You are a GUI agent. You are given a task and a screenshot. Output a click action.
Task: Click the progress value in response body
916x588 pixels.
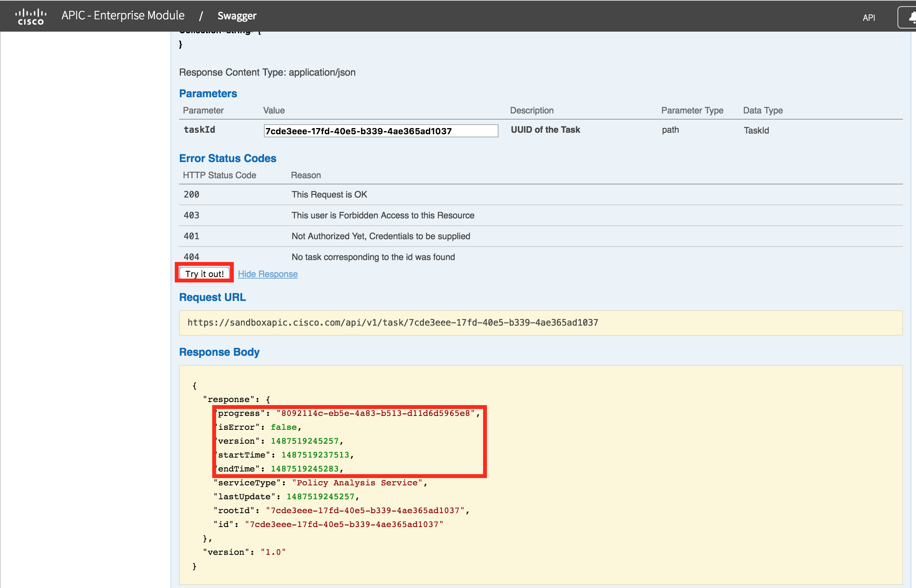pyautogui.click(x=375, y=413)
